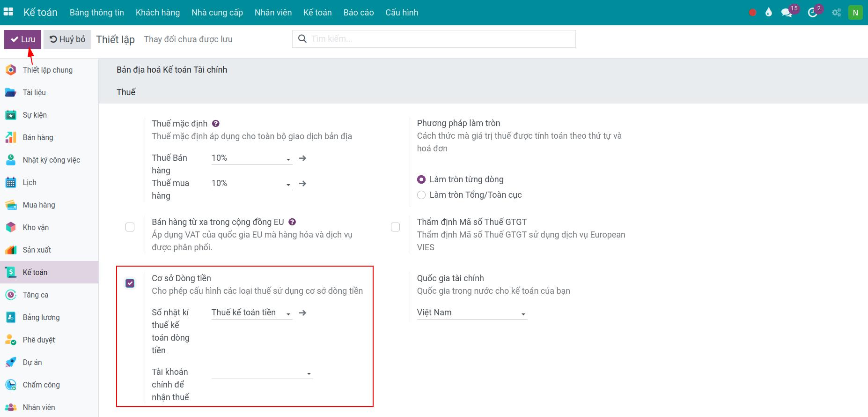The height and width of the screenshot is (417, 868).
Task: Expand the Thuế mua hàng dropdown
Action: pyautogui.click(x=251, y=184)
